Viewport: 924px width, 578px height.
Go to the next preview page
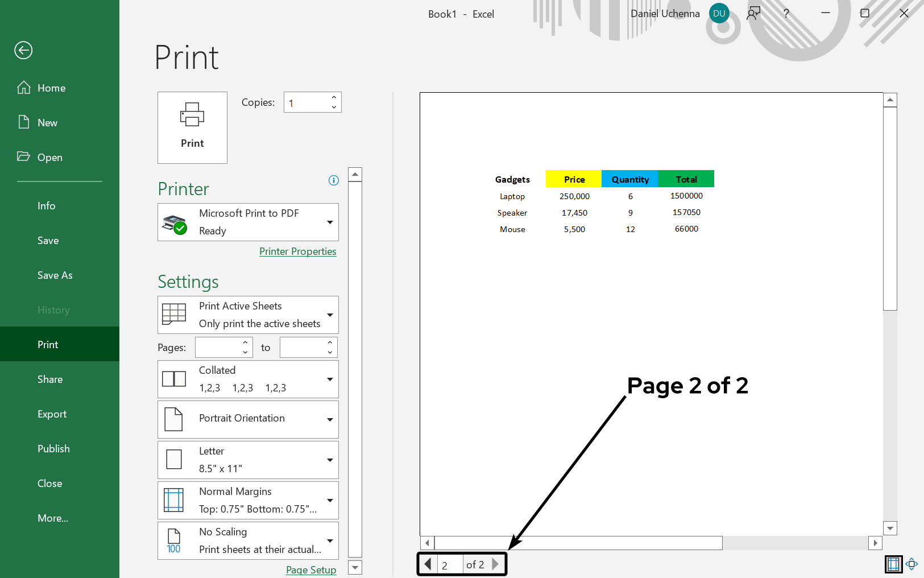pos(495,564)
